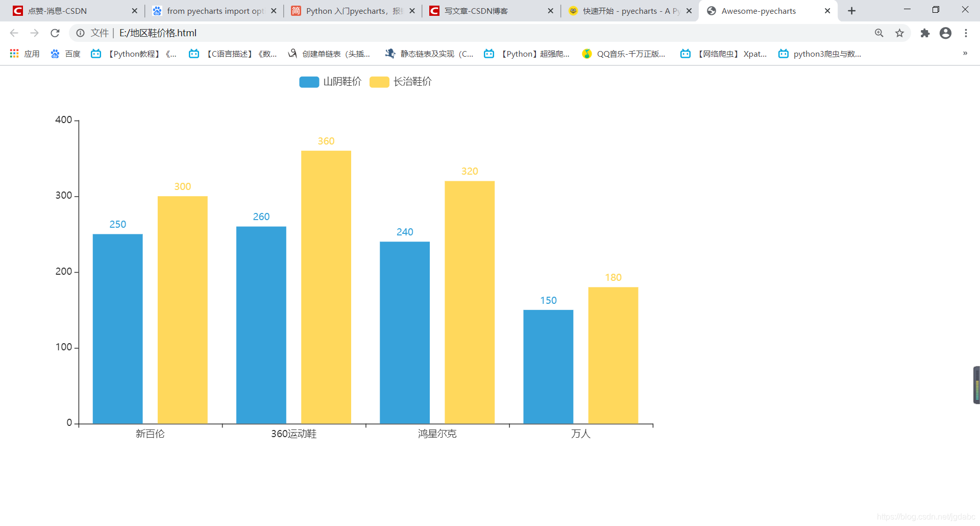This screenshot has width=980, height=526.
Task: Close the 点赞-消息-CSDN tab
Action: pos(135,11)
